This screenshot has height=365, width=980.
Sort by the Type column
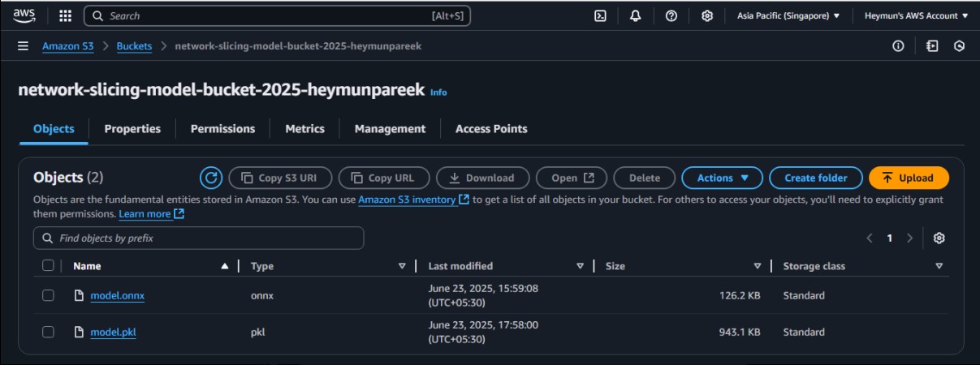coord(402,266)
